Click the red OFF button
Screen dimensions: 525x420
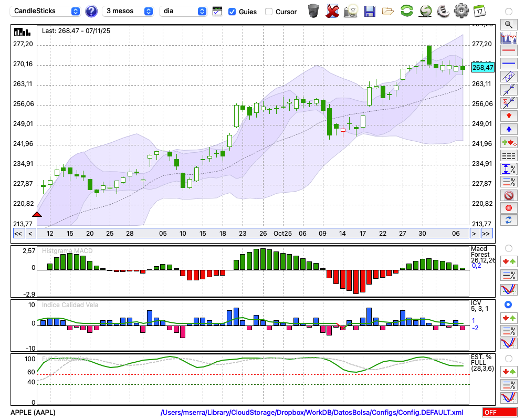click(x=499, y=413)
